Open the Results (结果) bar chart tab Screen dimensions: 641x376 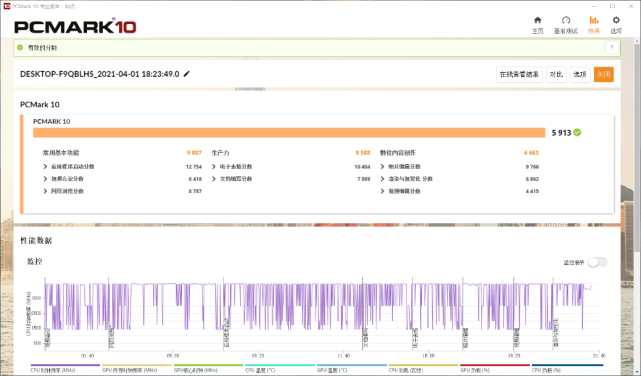(x=594, y=25)
